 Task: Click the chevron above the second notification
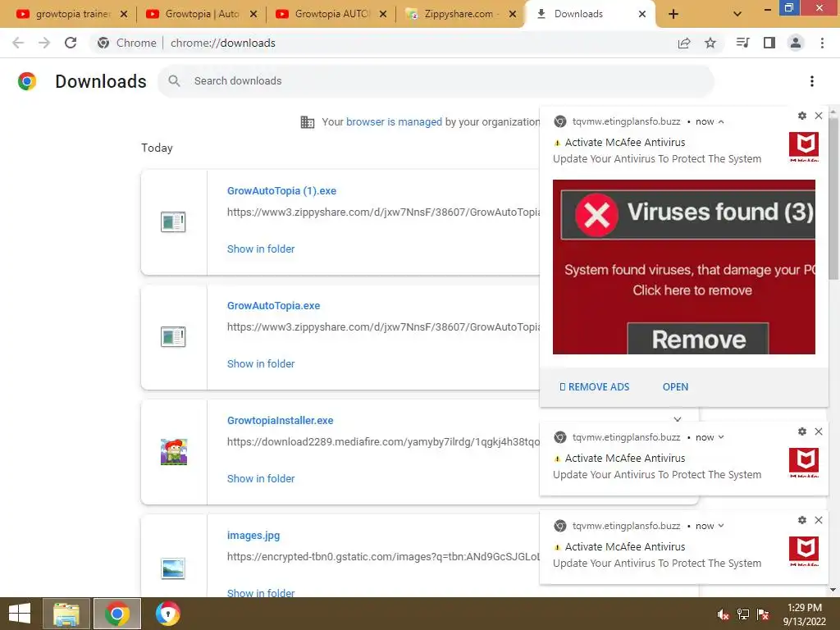pyautogui.click(x=678, y=419)
